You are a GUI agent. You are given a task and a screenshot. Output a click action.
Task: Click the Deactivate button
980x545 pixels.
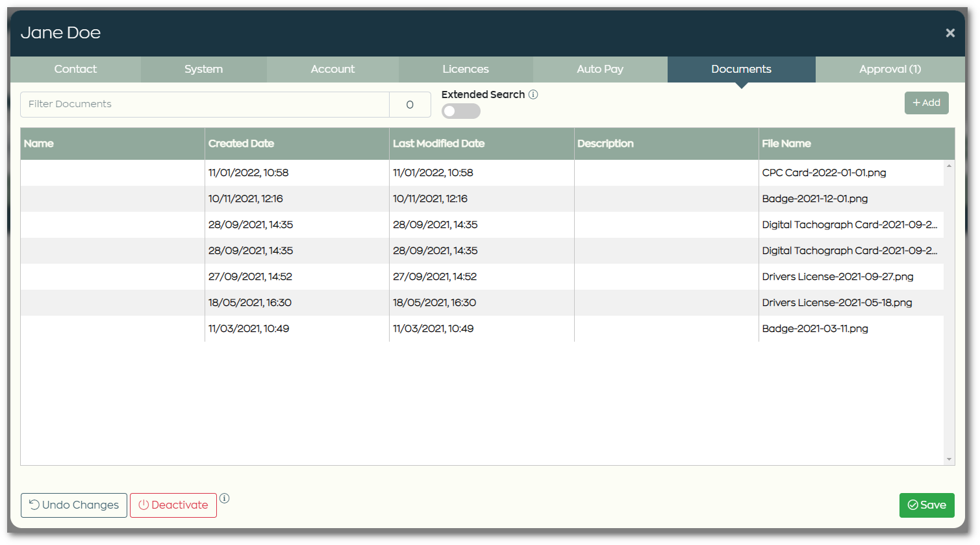tap(173, 505)
